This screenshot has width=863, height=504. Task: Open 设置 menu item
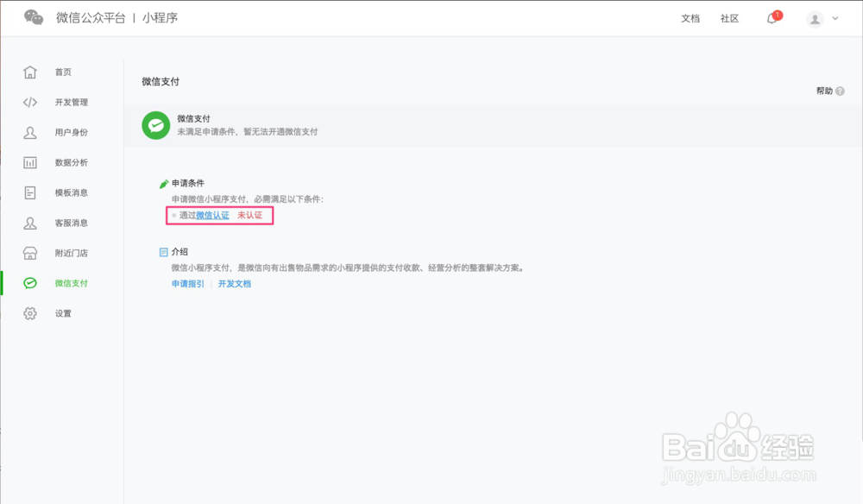point(63,313)
